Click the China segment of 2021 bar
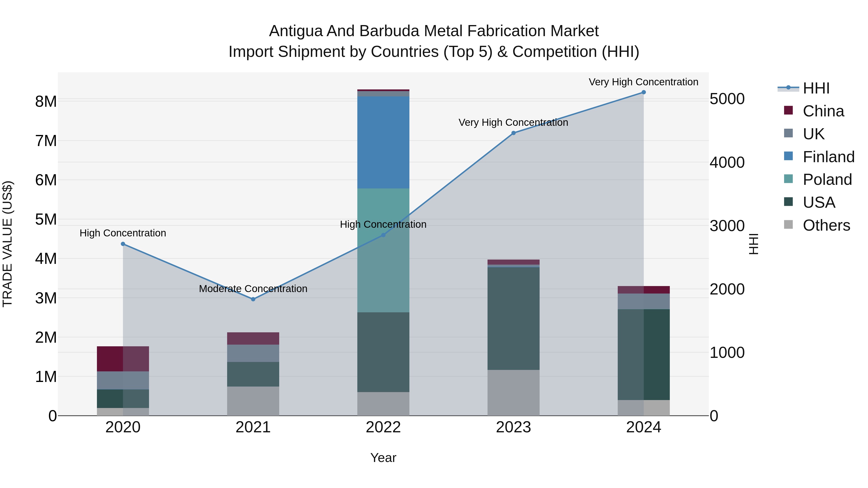The width and height of the screenshot is (868, 488). [x=253, y=339]
